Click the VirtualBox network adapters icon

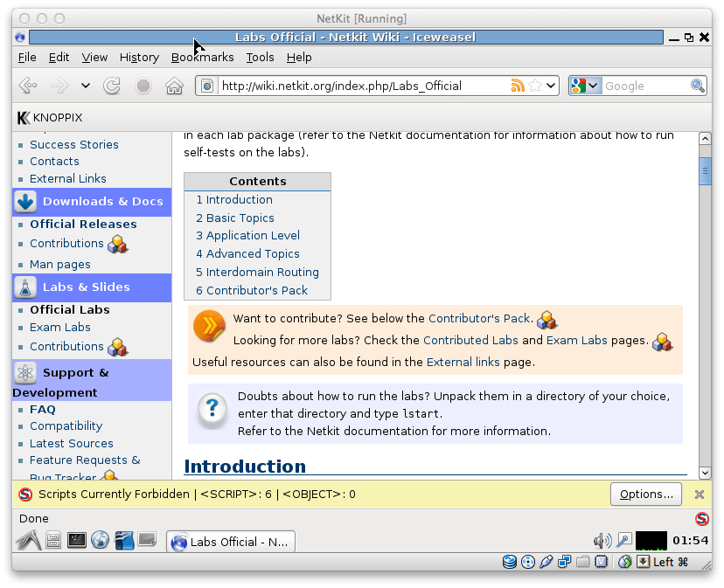[x=564, y=562]
